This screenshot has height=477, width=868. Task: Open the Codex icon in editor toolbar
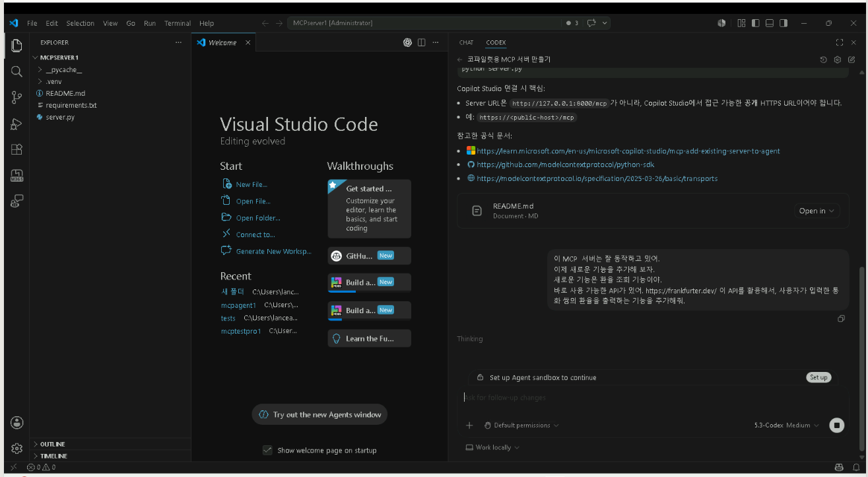coord(408,42)
